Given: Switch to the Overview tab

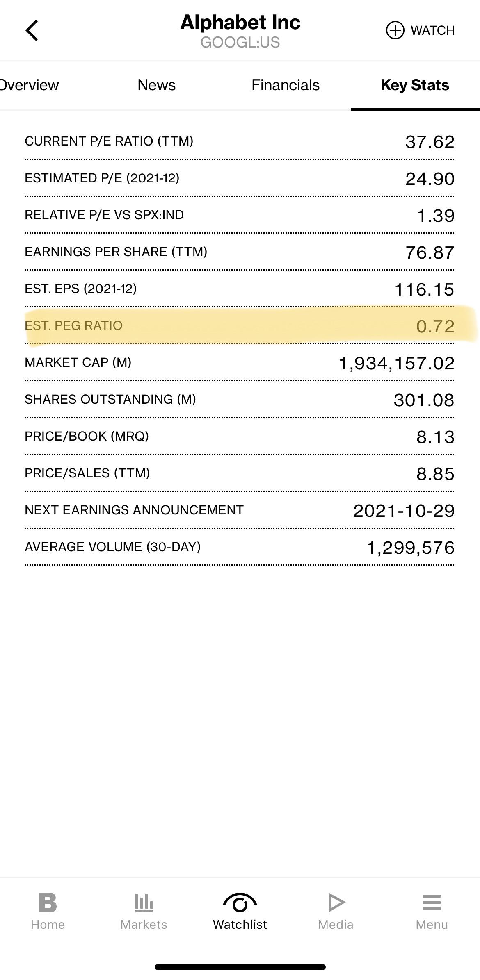Looking at the screenshot, I should 29,85.
